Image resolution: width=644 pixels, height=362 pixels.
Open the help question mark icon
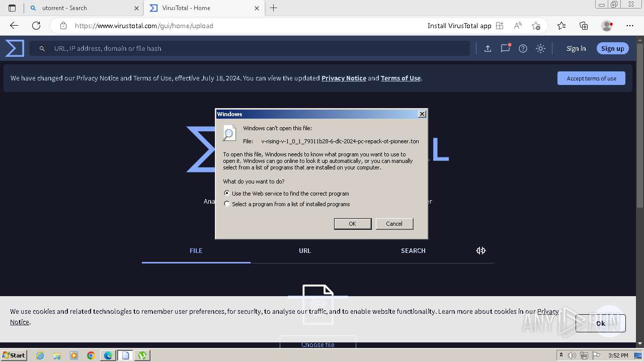point(523,48)
